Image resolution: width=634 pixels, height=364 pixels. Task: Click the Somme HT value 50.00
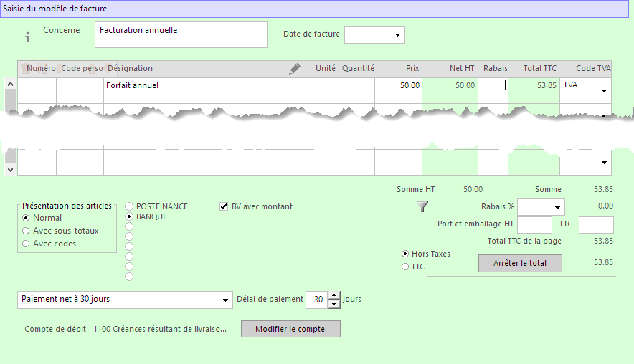click(473, 189)
